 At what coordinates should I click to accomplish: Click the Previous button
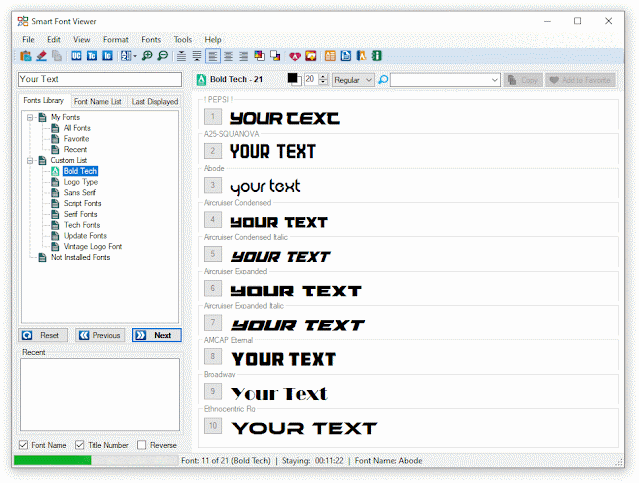[x=100, y=335]
